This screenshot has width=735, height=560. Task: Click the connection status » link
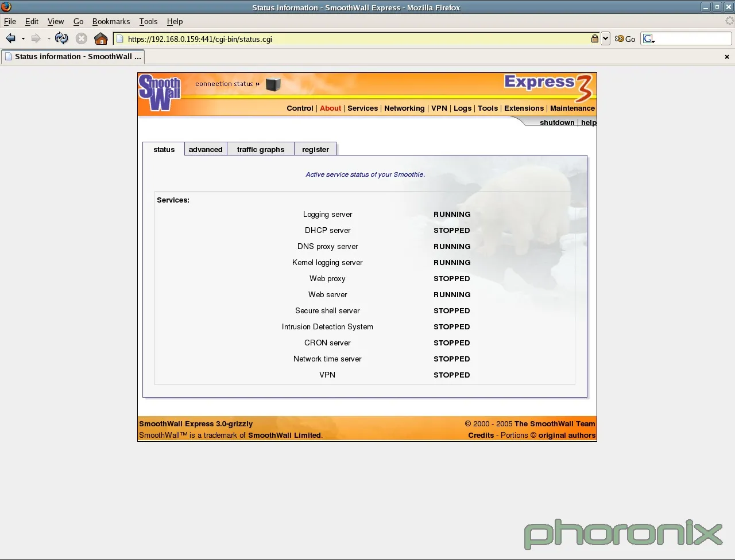pos(227,84)
